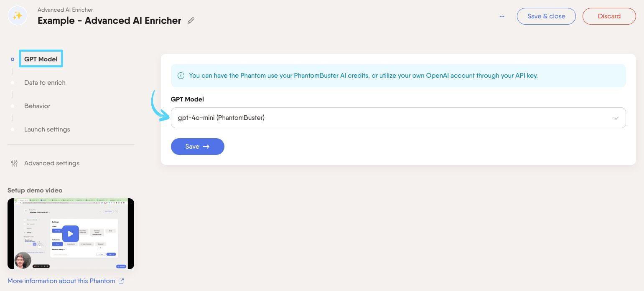Play the Setup demo video
Viewport: 644px width, 291px height.
point(71,234)
